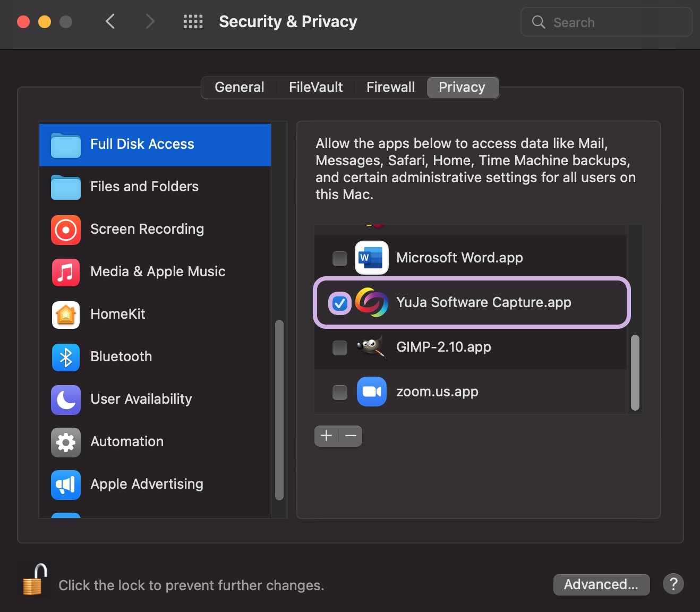Enable GIMP-2.10.app full disk access
Screen dimensions: 700x612
click(x=340, y=347)
